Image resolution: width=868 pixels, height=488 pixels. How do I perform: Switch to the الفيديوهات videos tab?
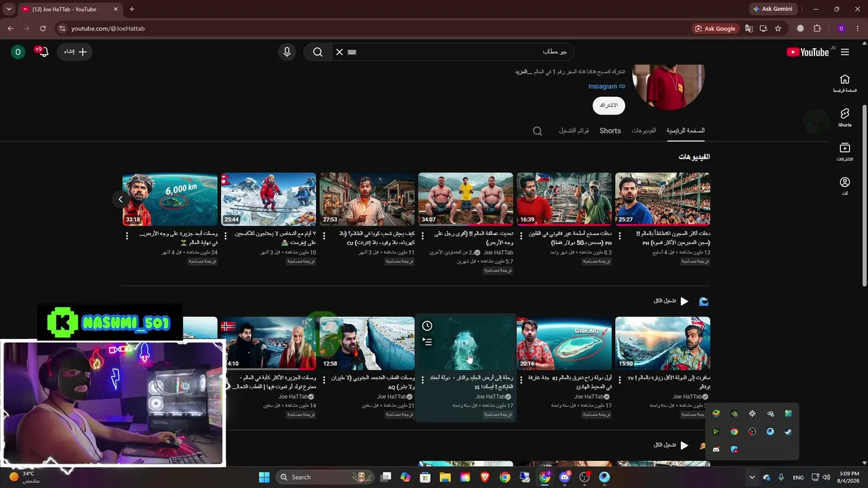tap(644, 131)
